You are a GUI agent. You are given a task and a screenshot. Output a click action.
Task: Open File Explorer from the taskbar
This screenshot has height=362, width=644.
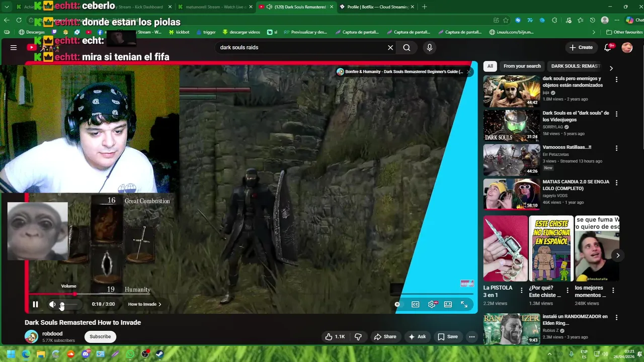[x=41, y=354]
